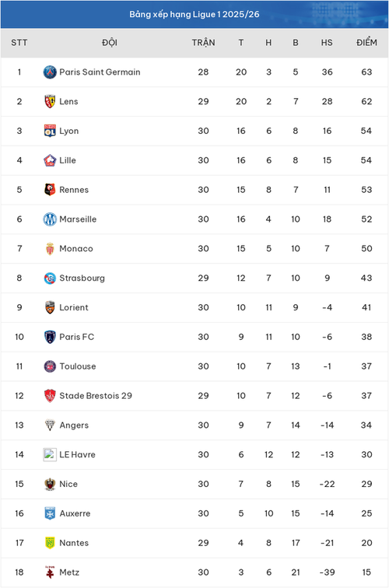389x588 pixels.
Task: Select the Paris FC crest
Action: click(50, 337)
